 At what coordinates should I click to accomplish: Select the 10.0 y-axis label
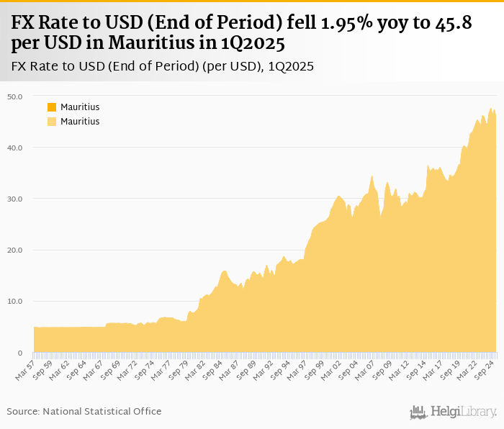[15, 301]
